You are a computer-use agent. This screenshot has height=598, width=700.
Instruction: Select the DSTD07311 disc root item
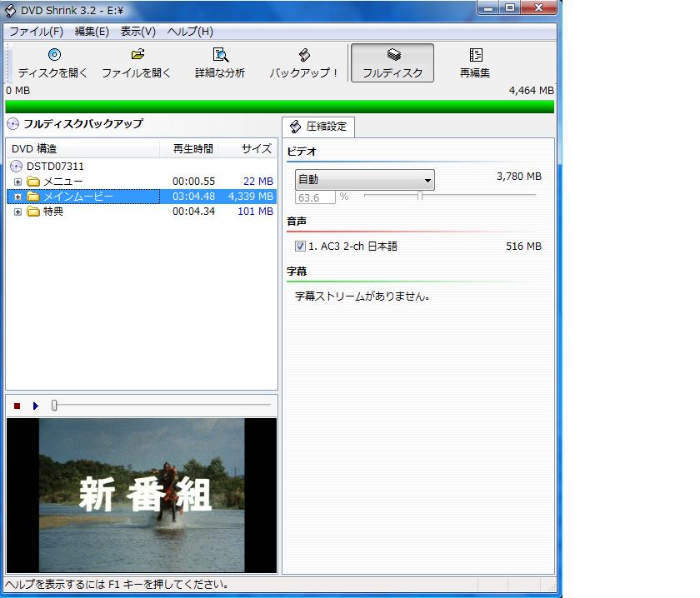pyautogui.click(x=55, y=167)
